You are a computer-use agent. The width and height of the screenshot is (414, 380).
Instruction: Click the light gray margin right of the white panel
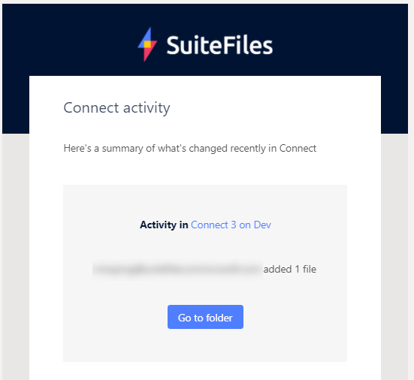click(x=397, y=257)
